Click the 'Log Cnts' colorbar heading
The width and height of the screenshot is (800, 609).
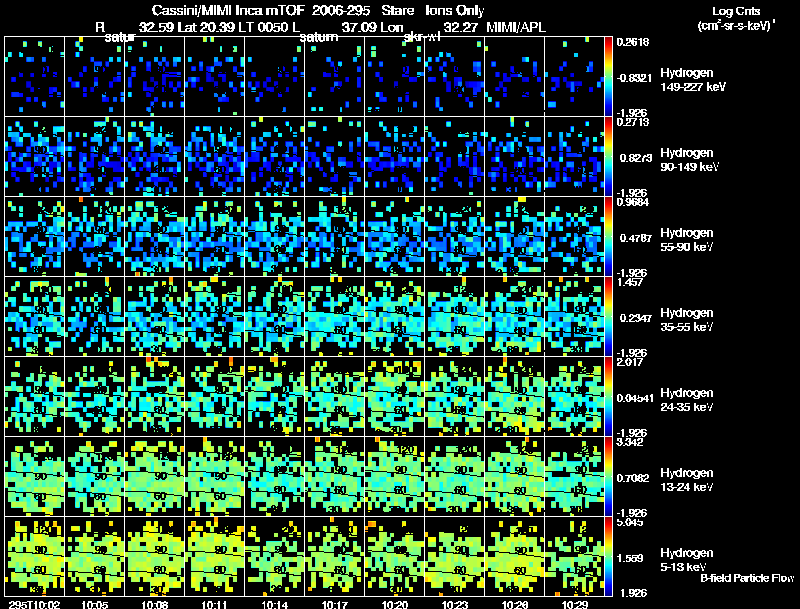(x=736, y=11)
